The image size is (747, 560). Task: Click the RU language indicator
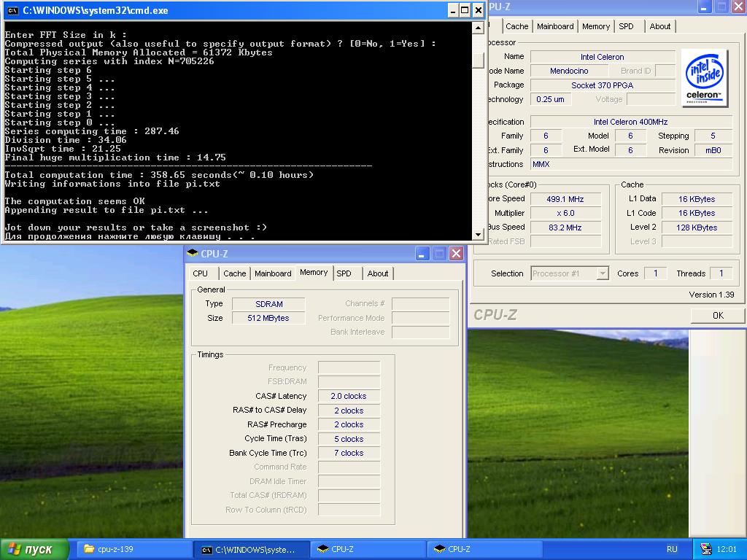tap(672, 549)
